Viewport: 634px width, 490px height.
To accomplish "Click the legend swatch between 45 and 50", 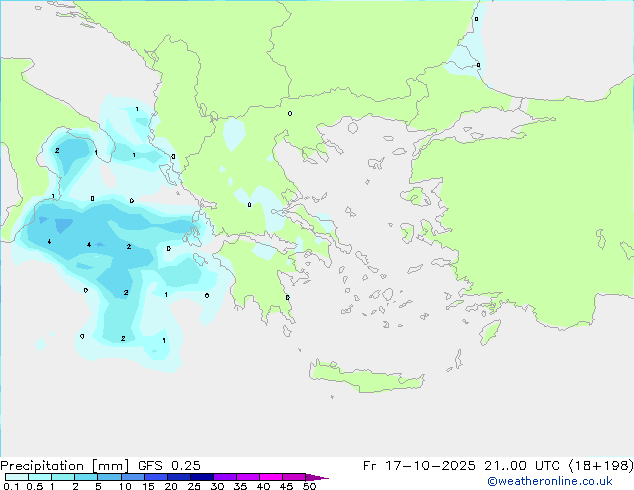I will tap(294, 477).
